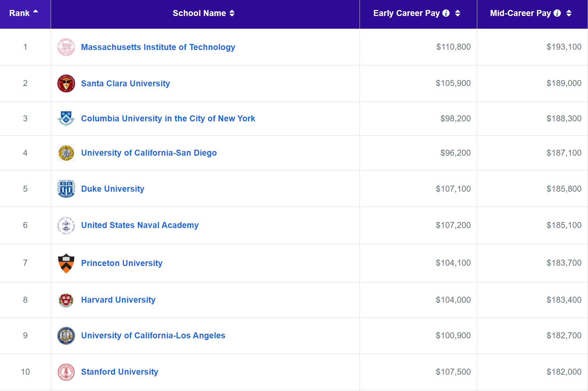Click rank number 3 in Columbia row

25,118
